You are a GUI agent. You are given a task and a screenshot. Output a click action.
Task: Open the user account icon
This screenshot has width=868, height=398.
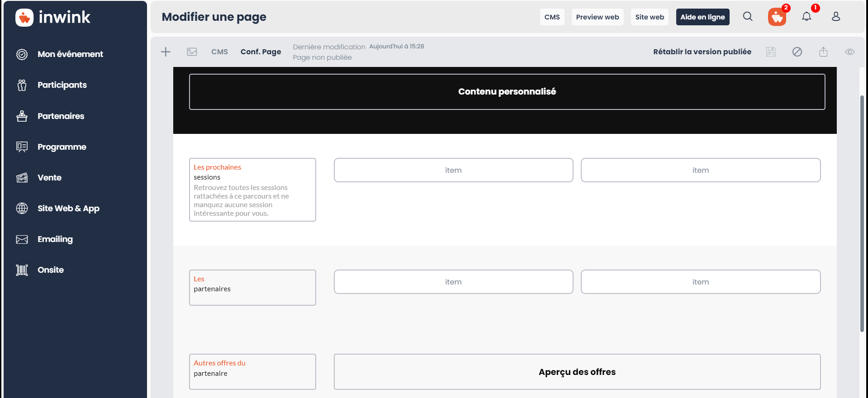(836, 17)
